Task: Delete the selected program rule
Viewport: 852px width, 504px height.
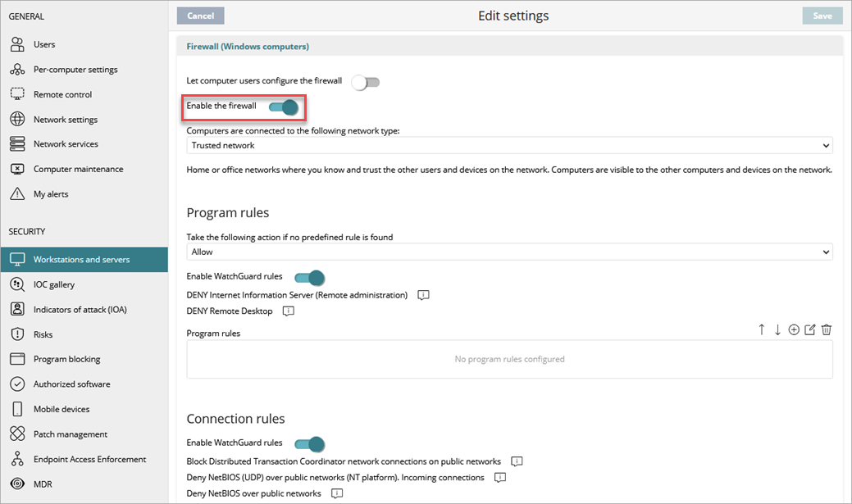Action: (827, 329)
